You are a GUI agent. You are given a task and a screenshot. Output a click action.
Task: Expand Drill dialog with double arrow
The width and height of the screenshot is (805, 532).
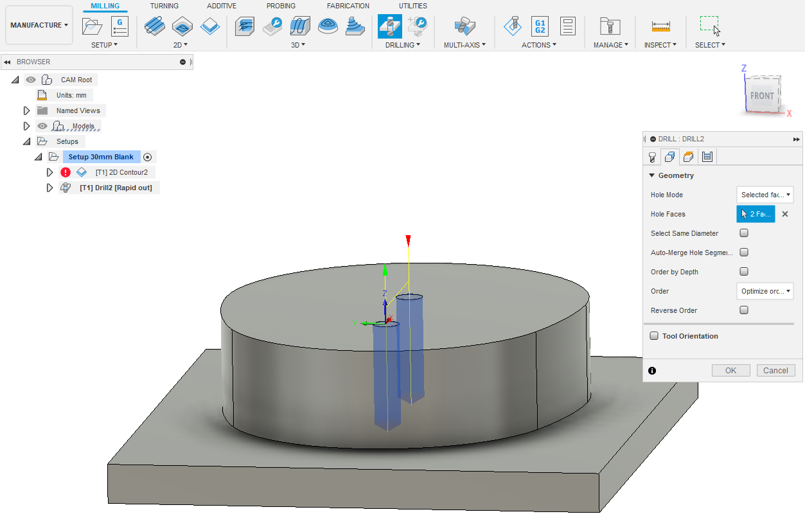click(x=797, y=139)
